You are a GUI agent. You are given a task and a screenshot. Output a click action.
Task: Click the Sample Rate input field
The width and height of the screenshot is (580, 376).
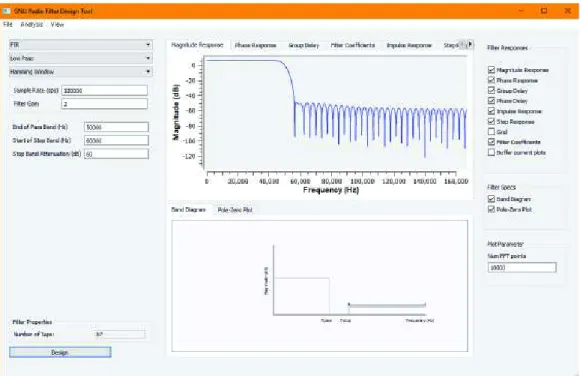pyautogui.click(x=104, y=90)
